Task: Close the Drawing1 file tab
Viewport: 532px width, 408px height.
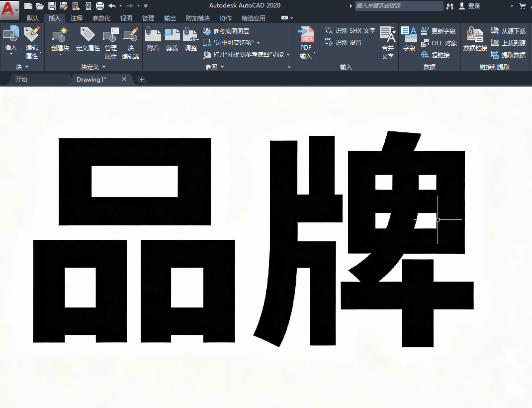Action: (x=124, y=79)
